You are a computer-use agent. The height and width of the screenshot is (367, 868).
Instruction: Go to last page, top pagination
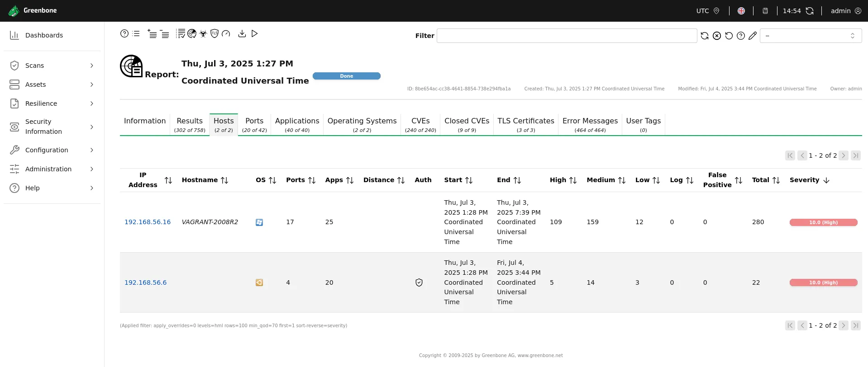click(856, 155)
